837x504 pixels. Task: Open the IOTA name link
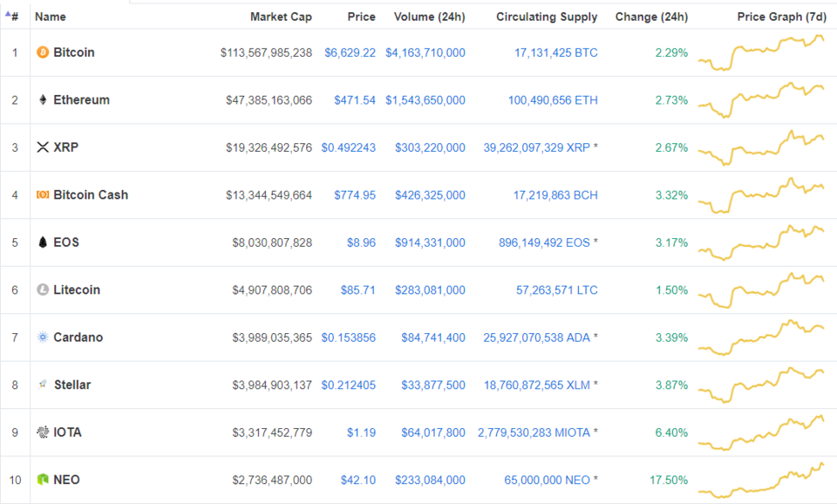click(x=67, y=432)
